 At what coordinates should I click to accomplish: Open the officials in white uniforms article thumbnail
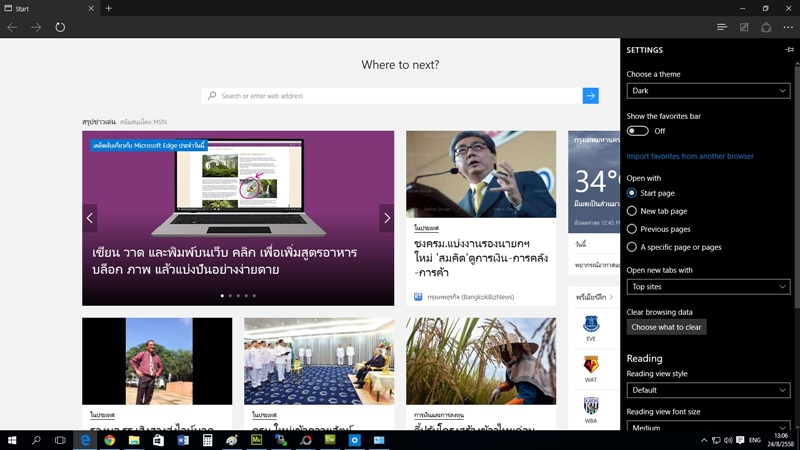[319, 361]
